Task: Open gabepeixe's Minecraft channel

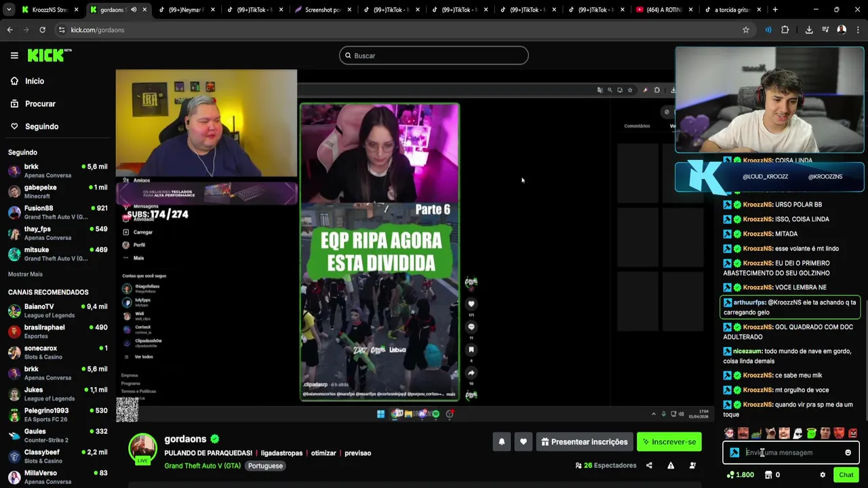Action: tap(58, 192)
